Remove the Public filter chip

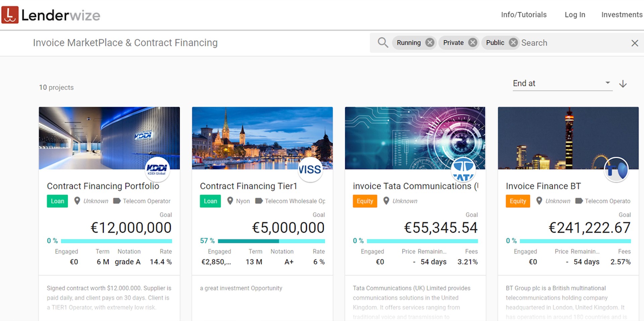(513, 43)
